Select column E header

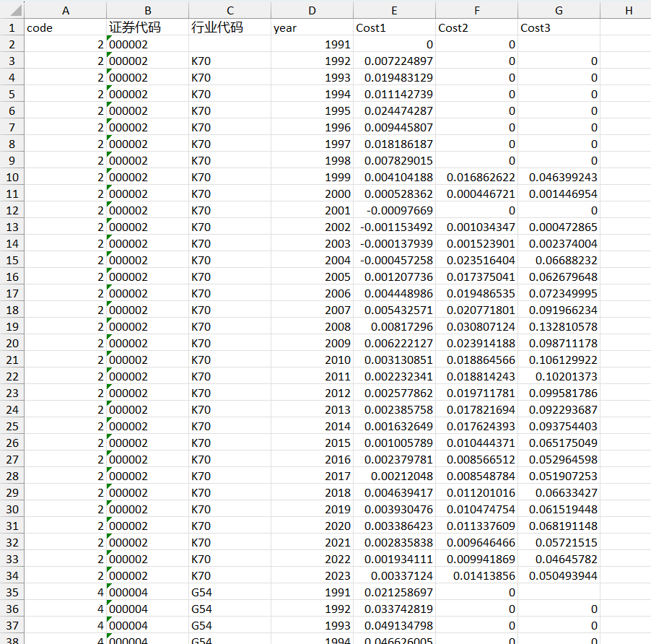pyautogui.click(x=394, y=10)
